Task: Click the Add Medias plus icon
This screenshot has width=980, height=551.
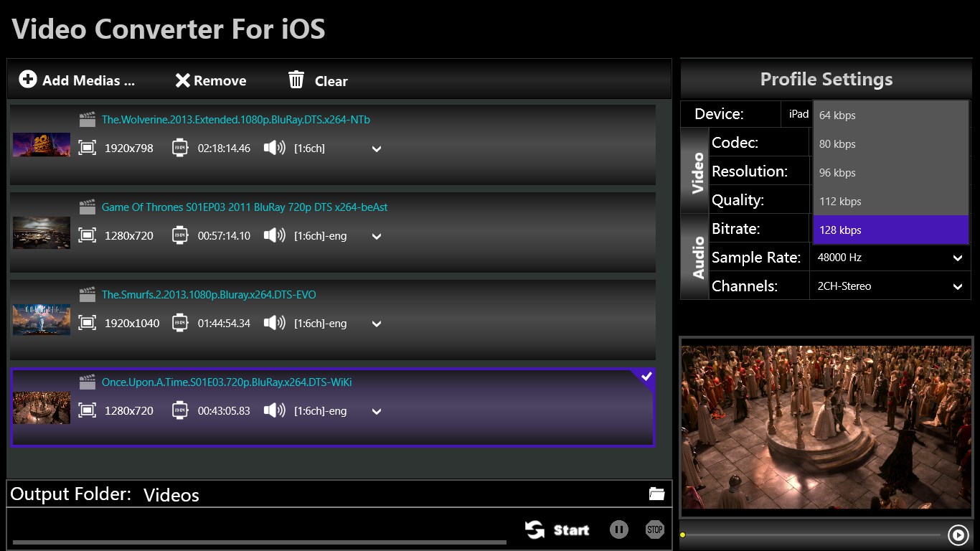Action: pyautogui.click(x=27, y=80)
